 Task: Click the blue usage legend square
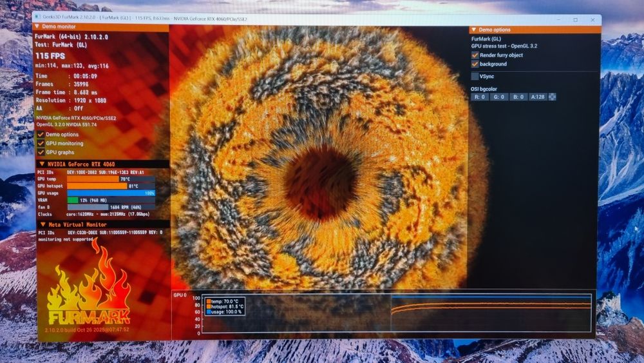click(209, 312)
